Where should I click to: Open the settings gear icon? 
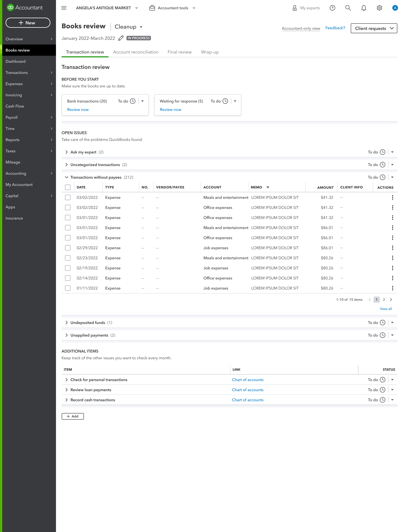coord(379,8)
